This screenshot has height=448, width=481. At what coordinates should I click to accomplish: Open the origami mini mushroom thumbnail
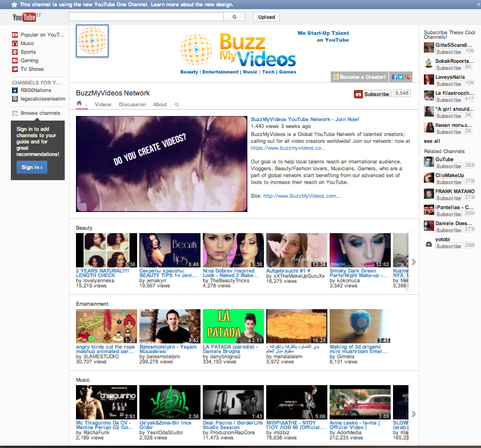(x=360, y=326)
